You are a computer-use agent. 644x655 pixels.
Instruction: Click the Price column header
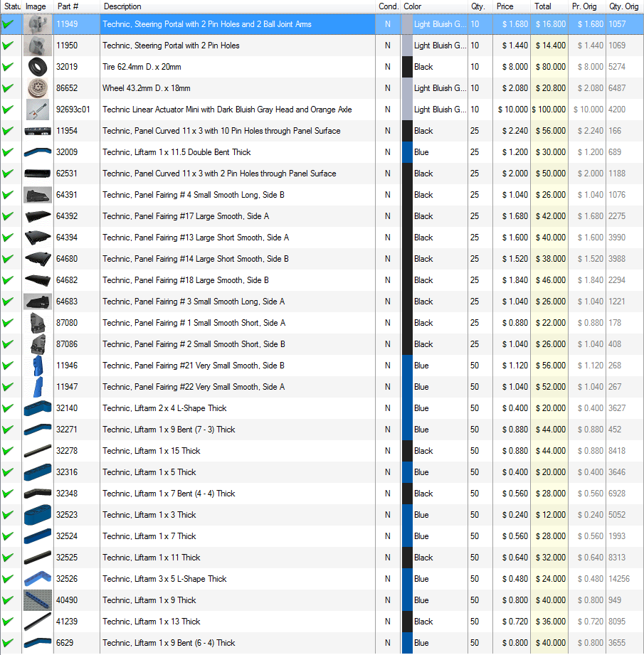[505, 6]
